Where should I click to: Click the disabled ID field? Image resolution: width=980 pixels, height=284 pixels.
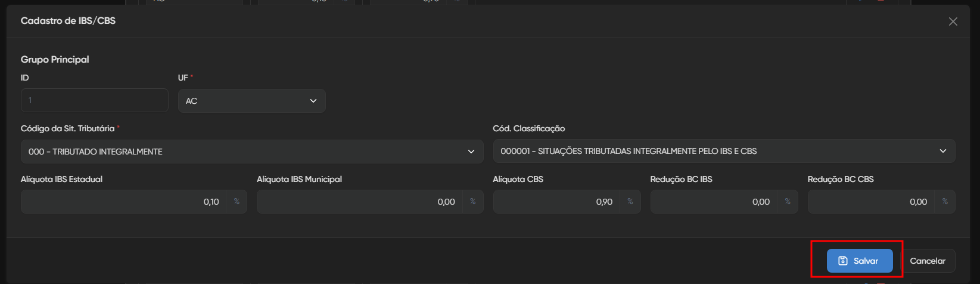click(94, 100)
